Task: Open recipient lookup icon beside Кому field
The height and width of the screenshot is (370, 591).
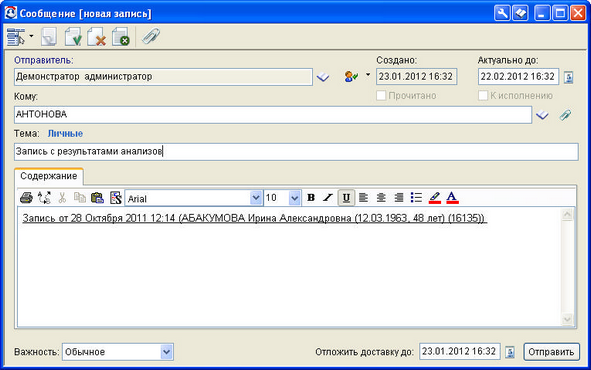Action: [x=542, y=115]
